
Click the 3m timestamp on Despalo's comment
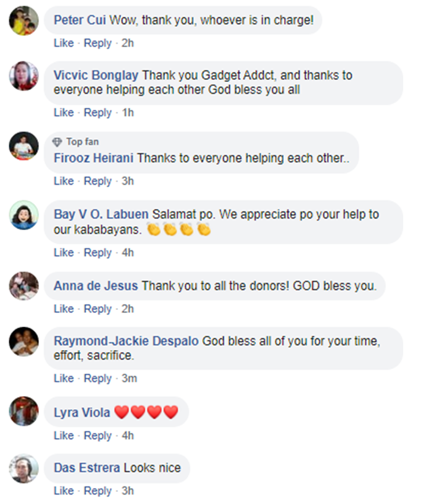[x=129, y=378]
